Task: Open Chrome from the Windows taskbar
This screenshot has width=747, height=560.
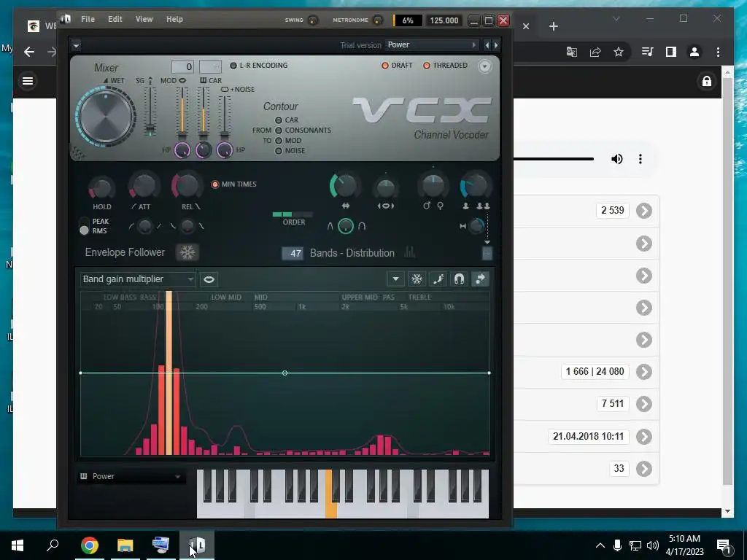Action: 90,545
